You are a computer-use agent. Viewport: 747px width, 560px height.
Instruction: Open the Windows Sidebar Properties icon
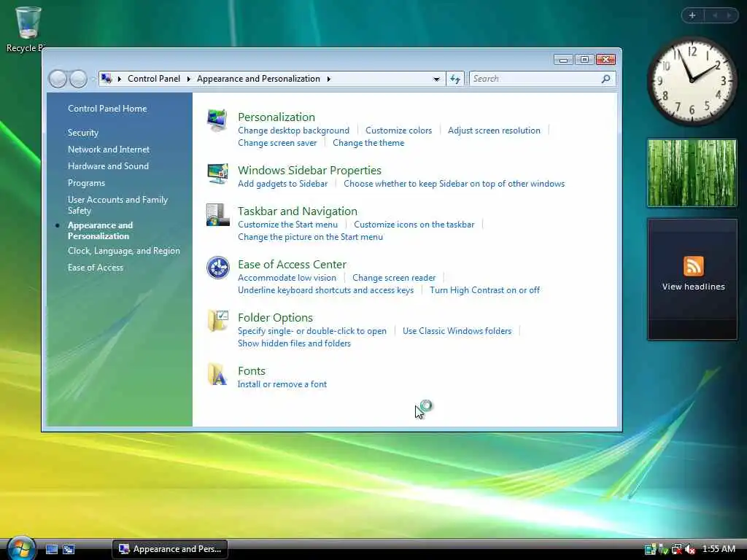pyautogui.click(x=217, y=174)
